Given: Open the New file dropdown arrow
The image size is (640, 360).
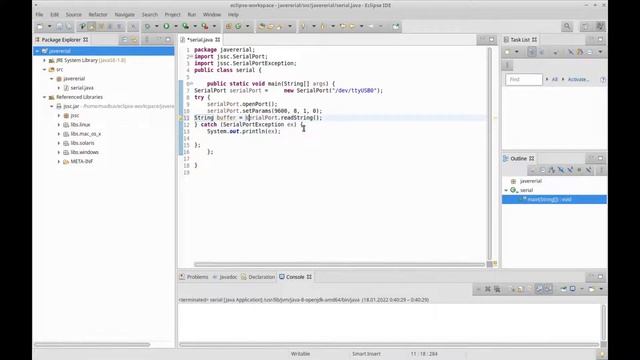Looking at the screenshot, I should click(x=49, y=27).
